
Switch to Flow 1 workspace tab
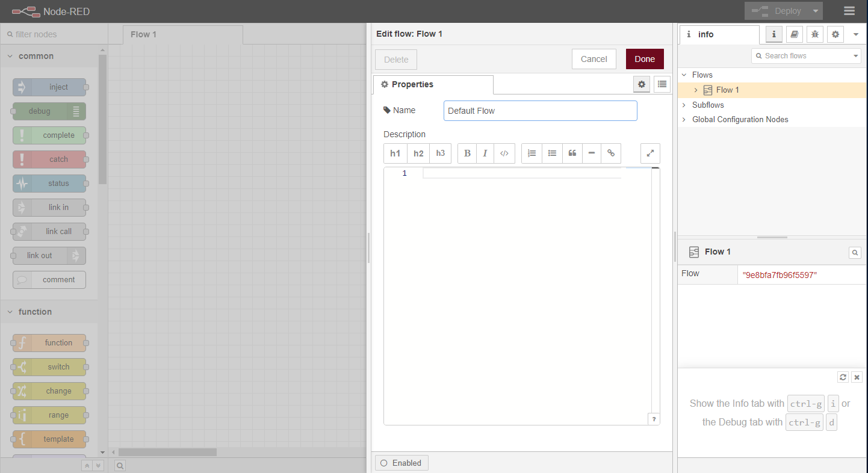(x=183, y=34)
